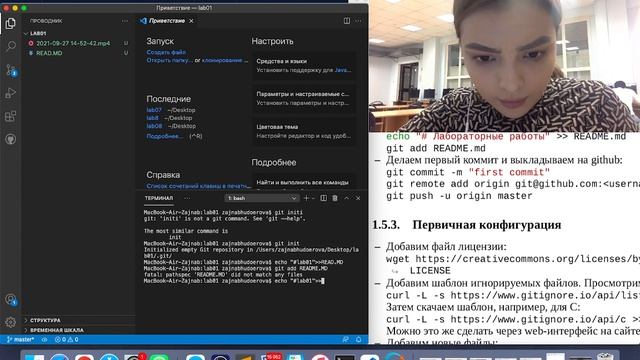Open Explorer panel more actions menu
Screen dimensions: 640x360
tap(124, 21)
